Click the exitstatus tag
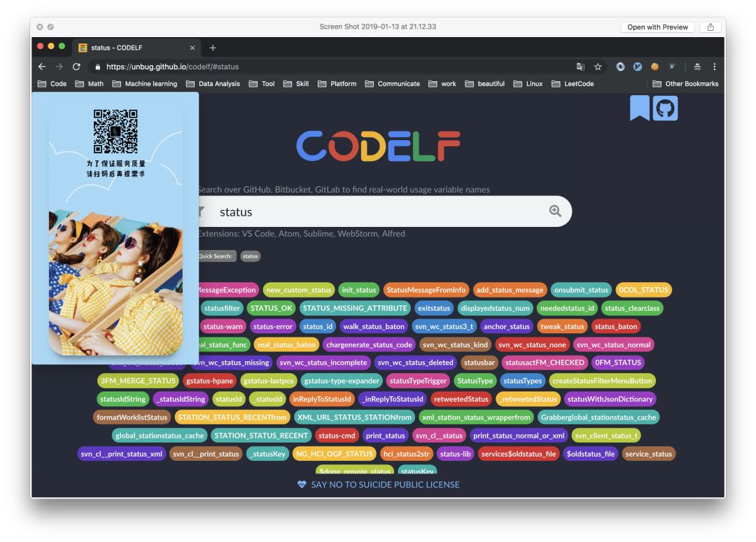The image size is (756, 542). 434,308
